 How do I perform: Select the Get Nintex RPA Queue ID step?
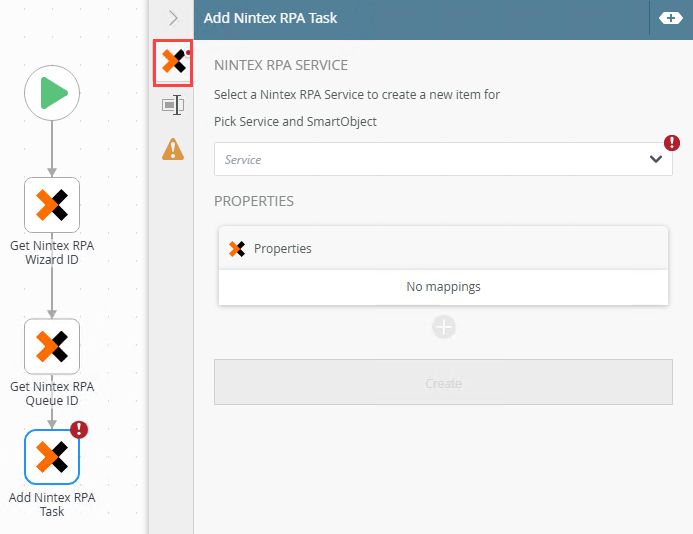(x=52, y=346)
